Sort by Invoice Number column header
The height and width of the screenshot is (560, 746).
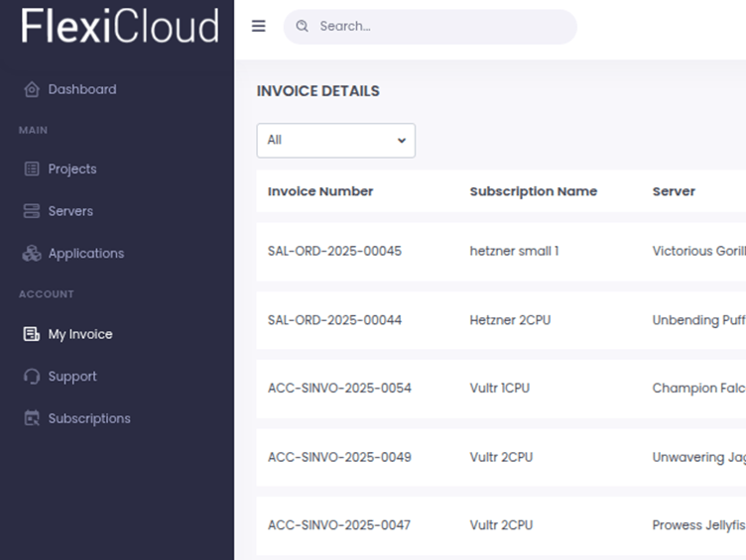click(x=320, y=191)
